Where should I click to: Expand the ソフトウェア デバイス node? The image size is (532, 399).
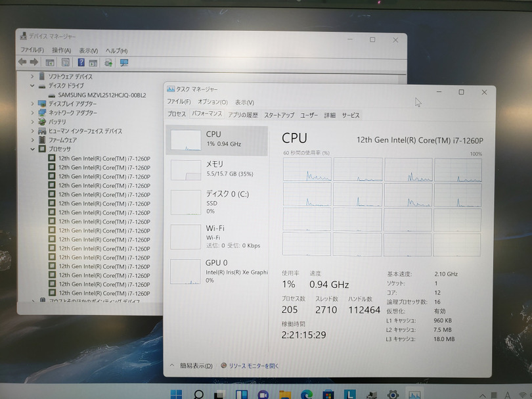tap(33, 76)
